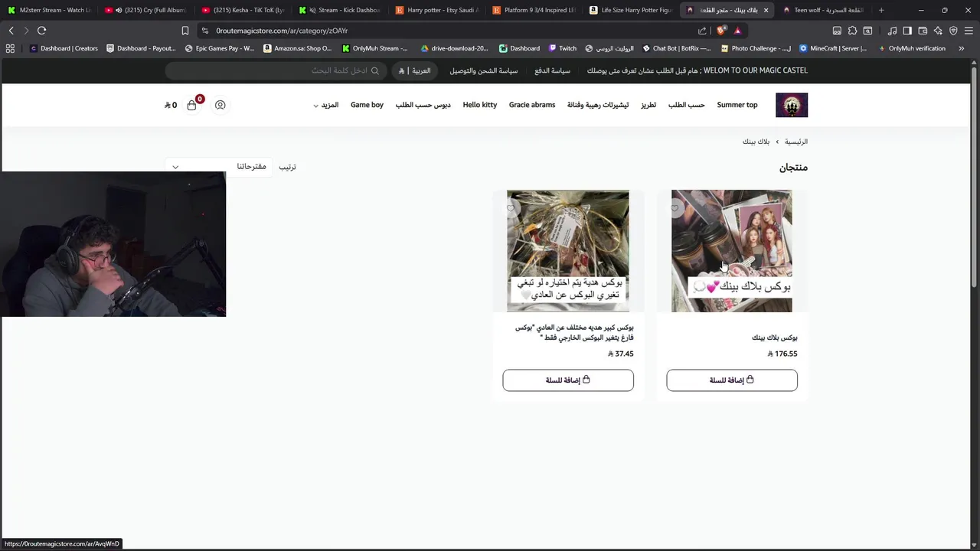
Task: Open the Summer top category
Action: 737,105
